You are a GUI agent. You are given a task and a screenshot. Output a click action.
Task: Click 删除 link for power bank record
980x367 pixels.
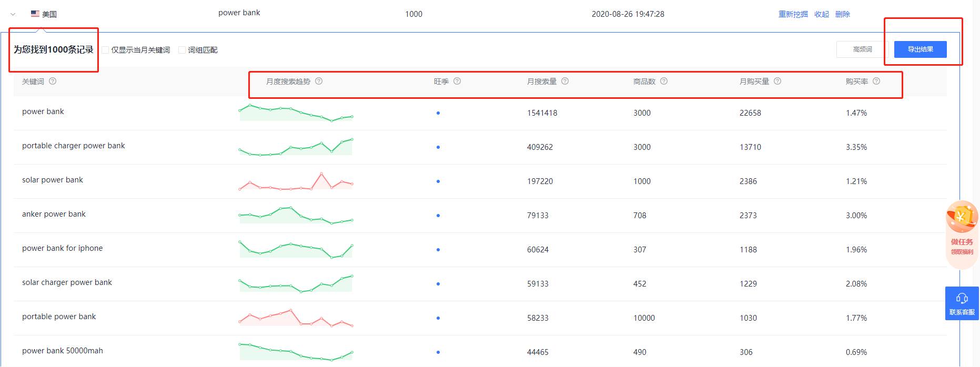(x=843, y=14)
